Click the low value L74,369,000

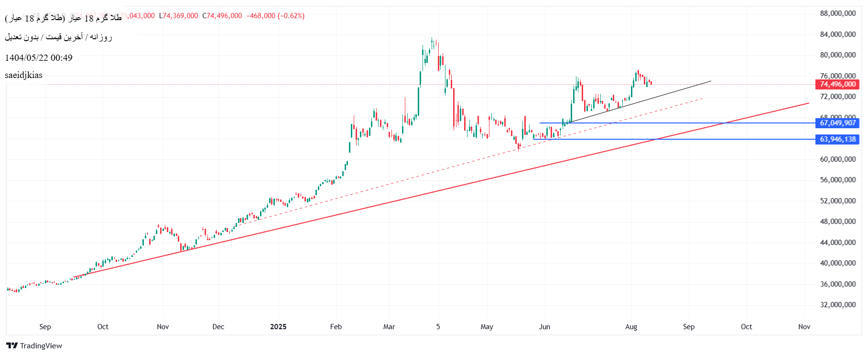coord(178,16)
